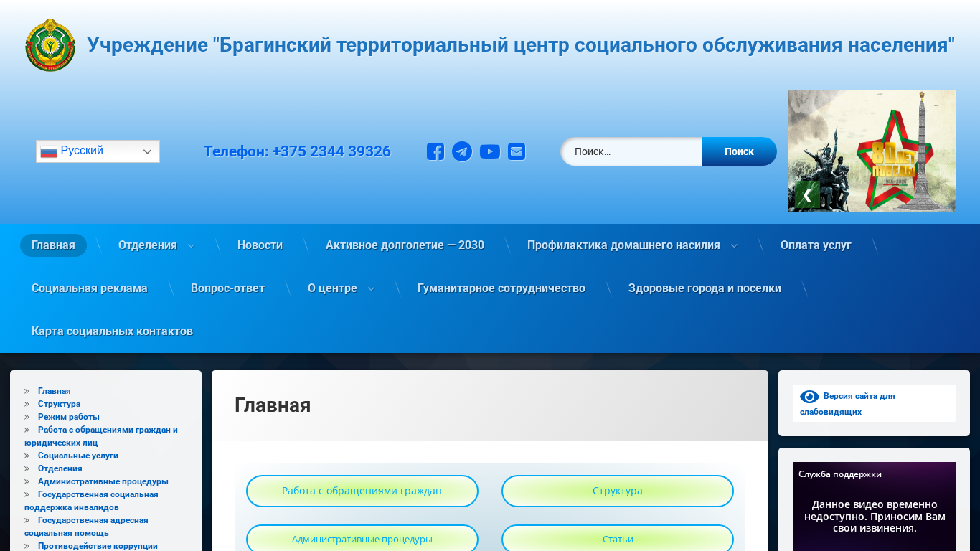
Task: Click the eye icon for visually impaired version
Action: click(x=809, y=397)
